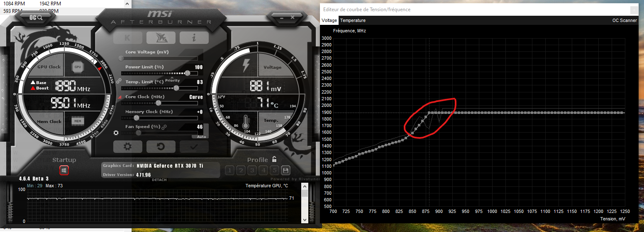Viewport: 644px width, 232px height.
Task: Switch to the Temperature tab in curve editor
Action: pyautogui.click(x=353, y=20)
